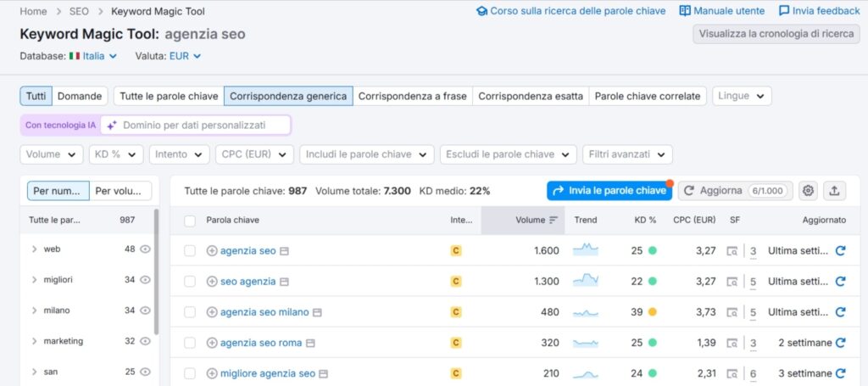Add agenzia seo roma via plus icon
This screenshot has height=386, width=868.
[212, 343]
